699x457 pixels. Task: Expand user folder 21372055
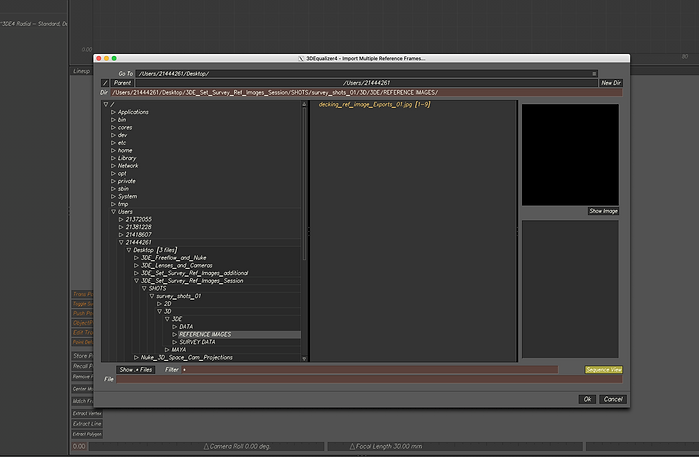click(121, 219)
